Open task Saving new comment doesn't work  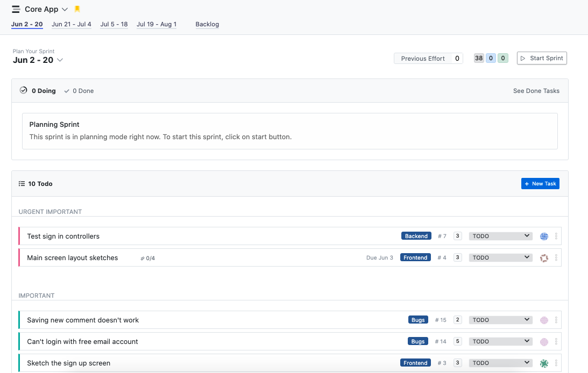[83, 320]
